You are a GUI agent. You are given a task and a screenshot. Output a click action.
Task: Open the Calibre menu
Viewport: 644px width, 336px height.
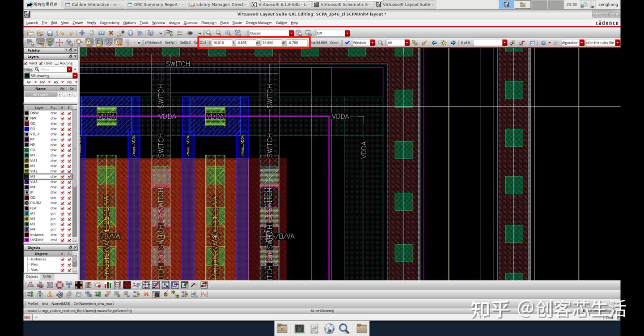coord(281,23)
